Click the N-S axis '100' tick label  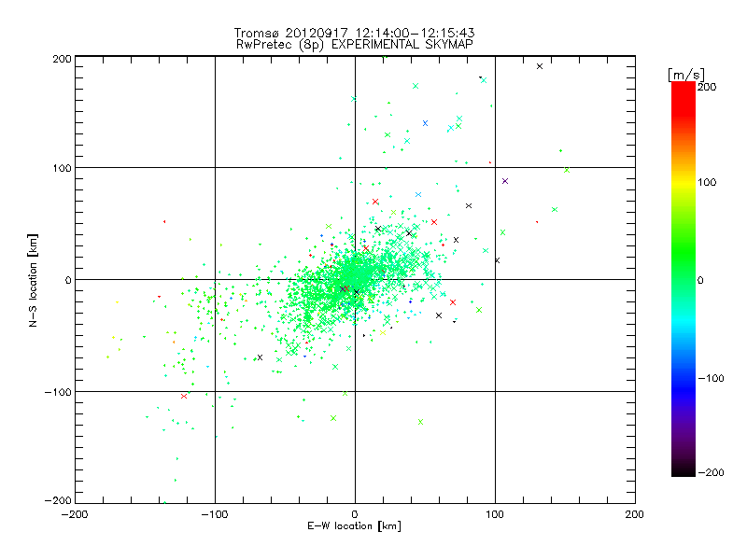click(x=62, y=168)
